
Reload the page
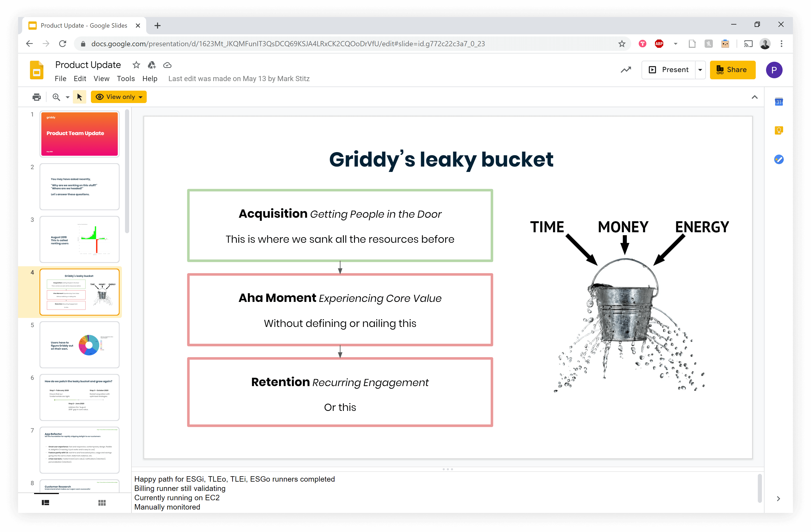click(62, 44)
